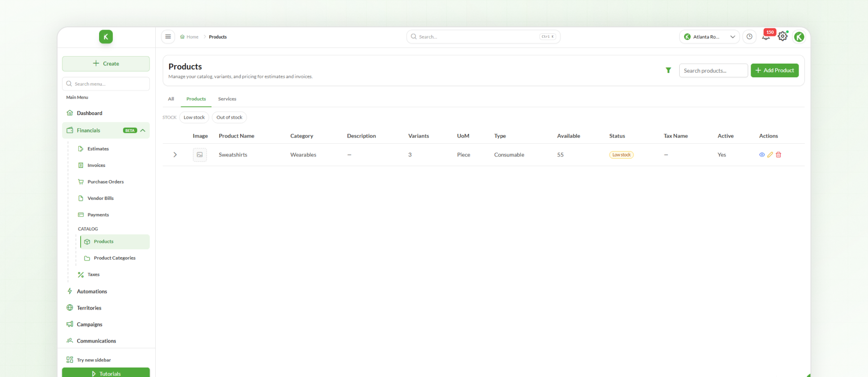
Task: Toggle the hamburger menu button
Action: click(x=168, y=37)
